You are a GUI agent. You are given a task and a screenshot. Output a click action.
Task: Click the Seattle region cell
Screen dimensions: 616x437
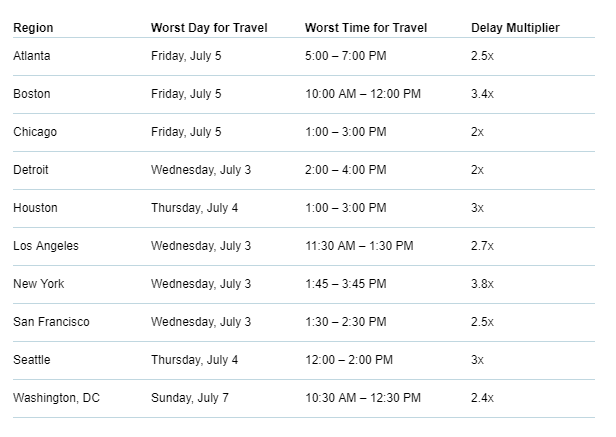pyautogui.click(x=32, y=360)
